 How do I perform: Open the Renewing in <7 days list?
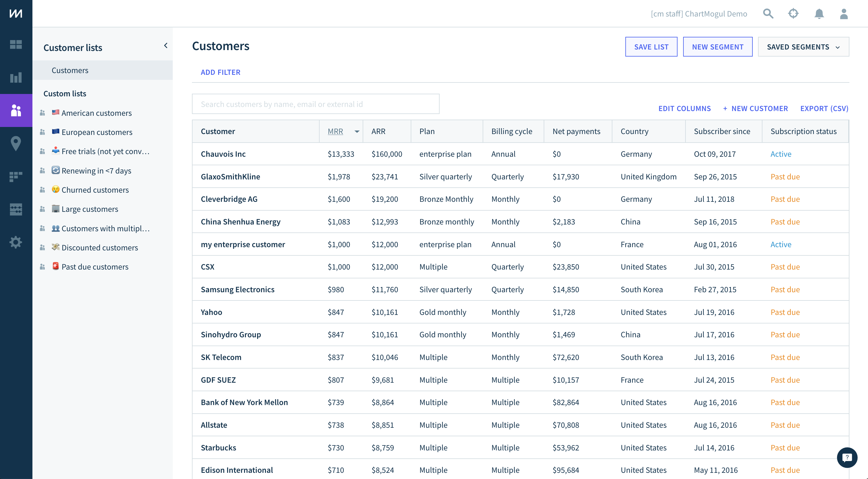96,171
